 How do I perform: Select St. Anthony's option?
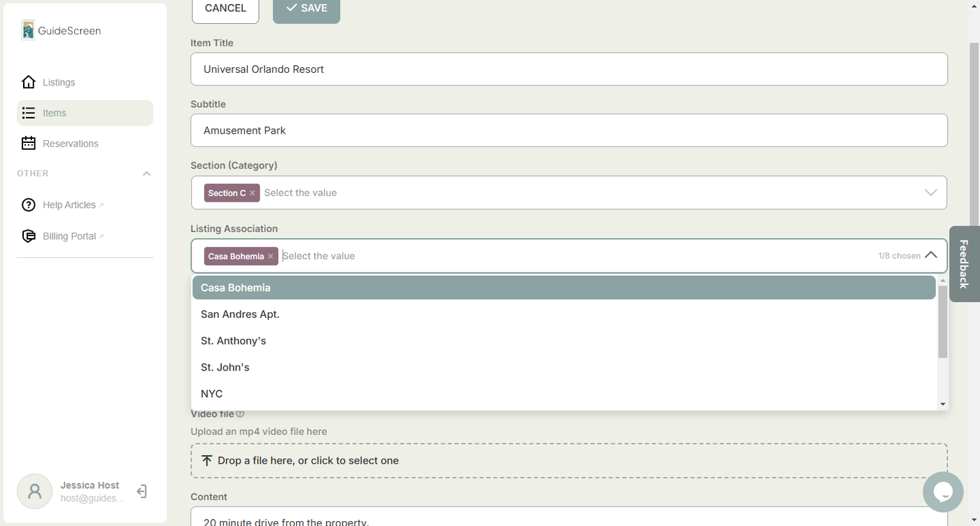point(564,340)
